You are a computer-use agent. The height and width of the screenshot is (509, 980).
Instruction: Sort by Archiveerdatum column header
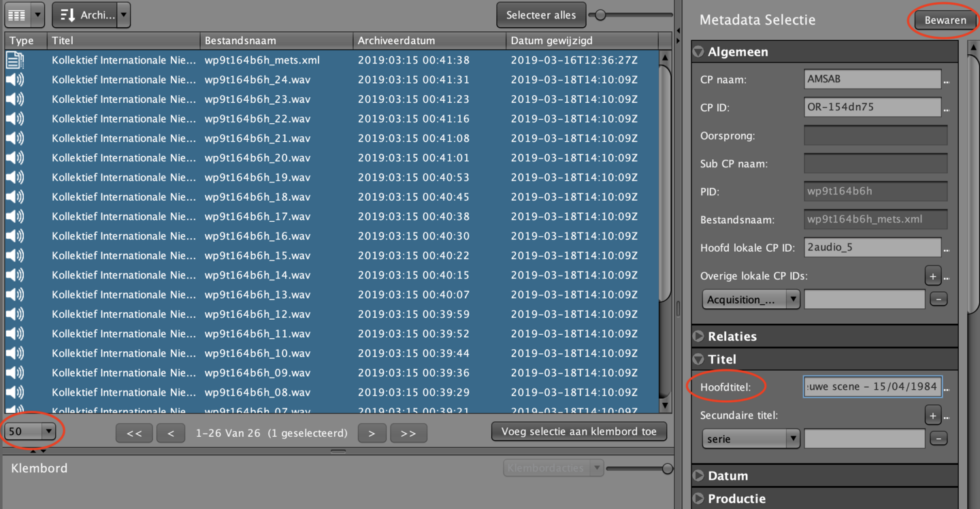[429, 41]
